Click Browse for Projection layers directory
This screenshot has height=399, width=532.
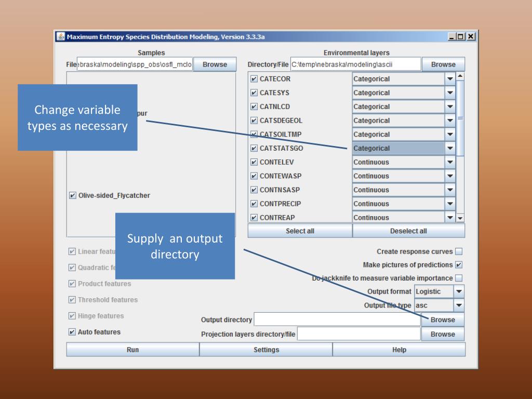[x=443, y=334]
